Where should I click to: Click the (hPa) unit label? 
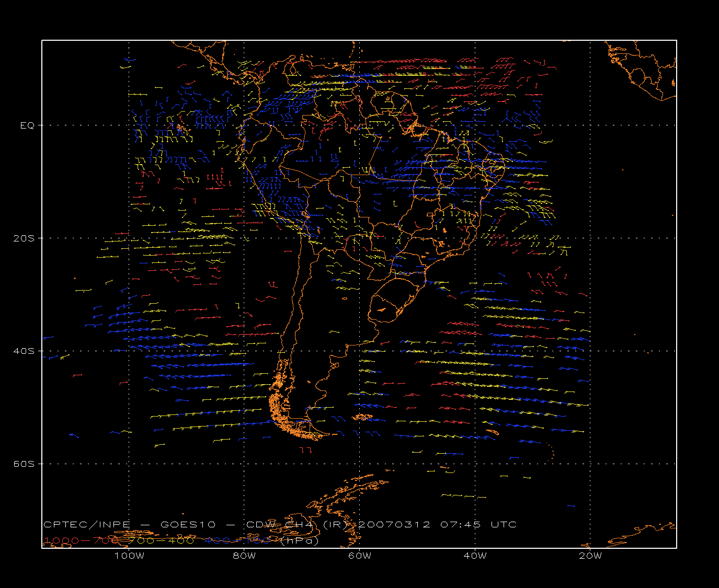[x=299, y=541]
